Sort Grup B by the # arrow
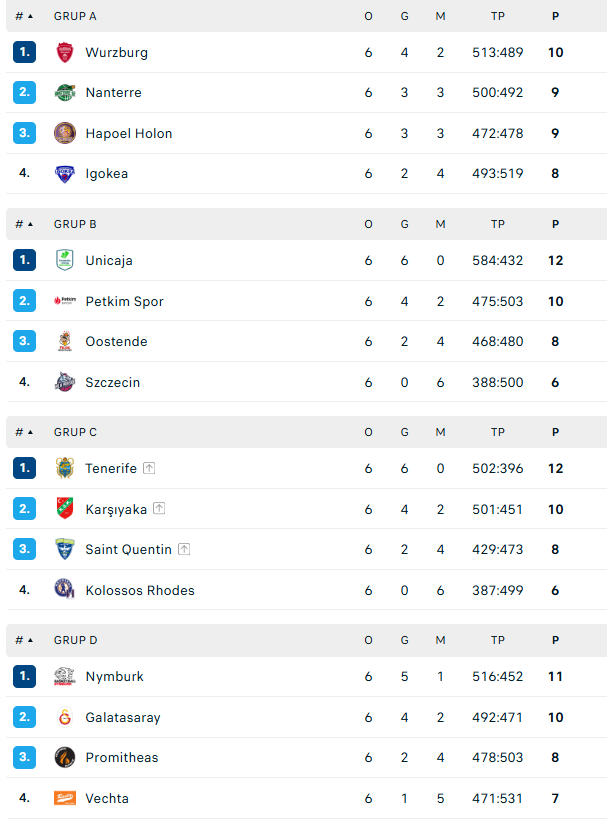Screen dimensions: 607x820 [24, 224]
